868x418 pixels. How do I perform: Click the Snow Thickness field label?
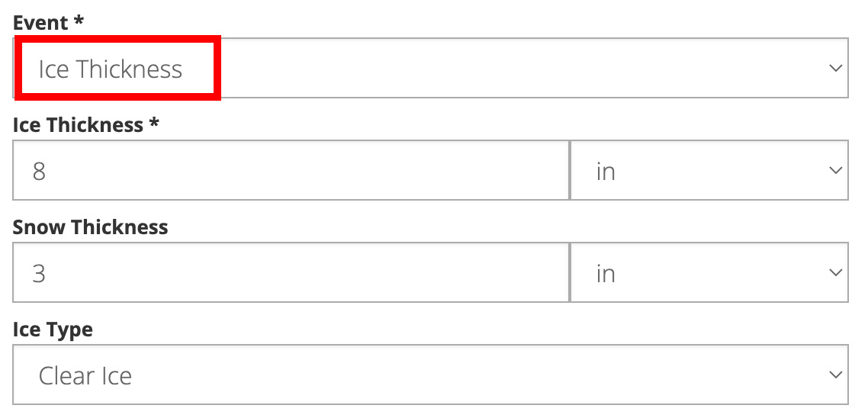coord(90,227)
